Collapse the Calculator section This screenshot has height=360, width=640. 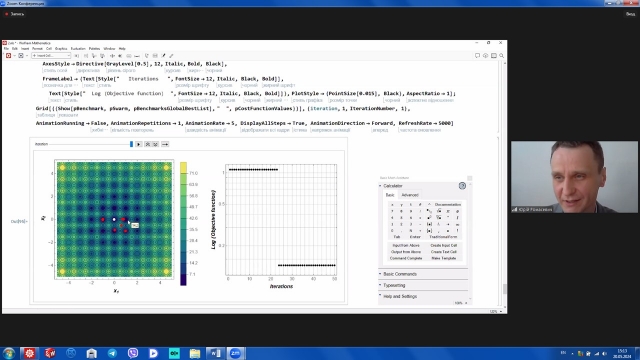coord(380,186)
